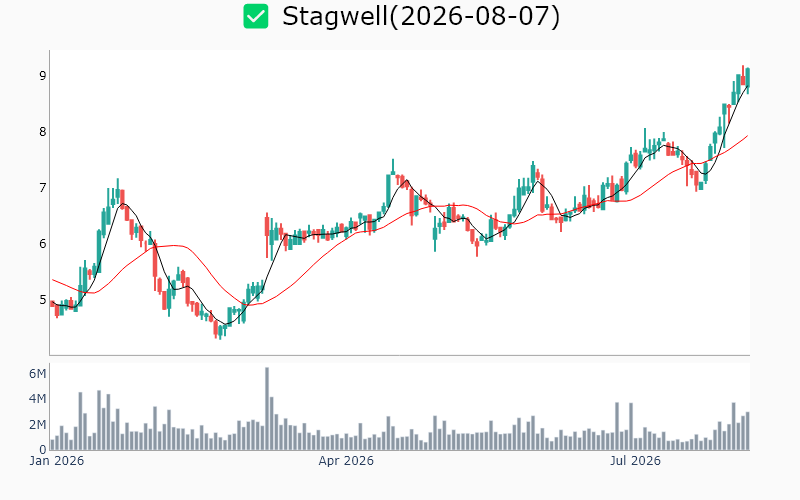Click the 9 price axis label

[42, 76]
